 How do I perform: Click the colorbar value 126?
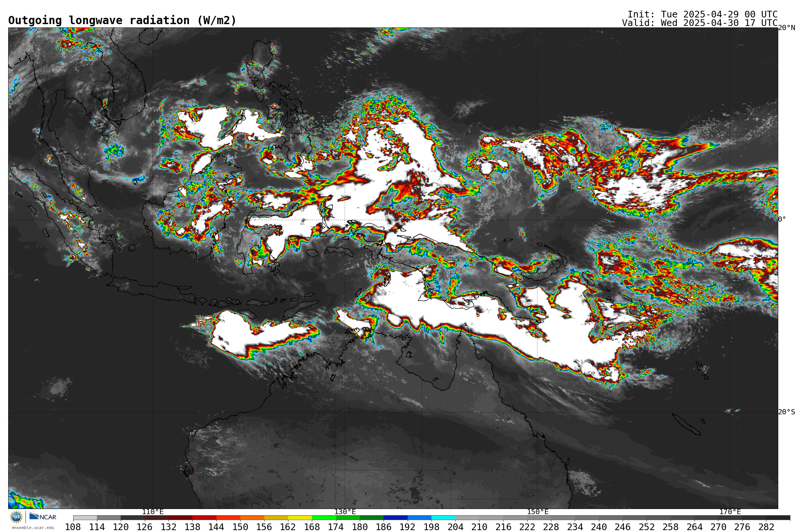[144, 527]
